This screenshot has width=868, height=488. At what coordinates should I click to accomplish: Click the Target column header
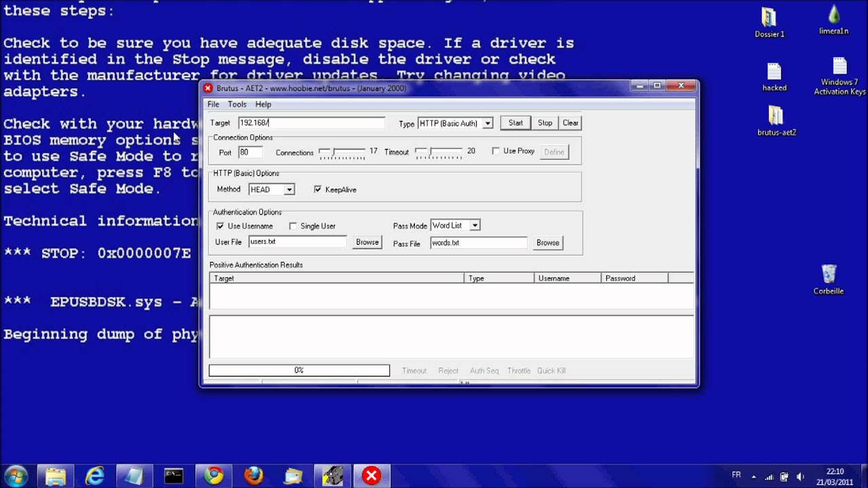tap(337, 279)
